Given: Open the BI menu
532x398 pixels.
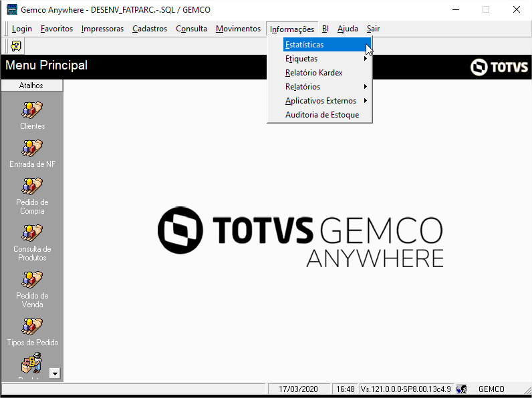Looking at the screenshot, I should click(x=325, y=29).
